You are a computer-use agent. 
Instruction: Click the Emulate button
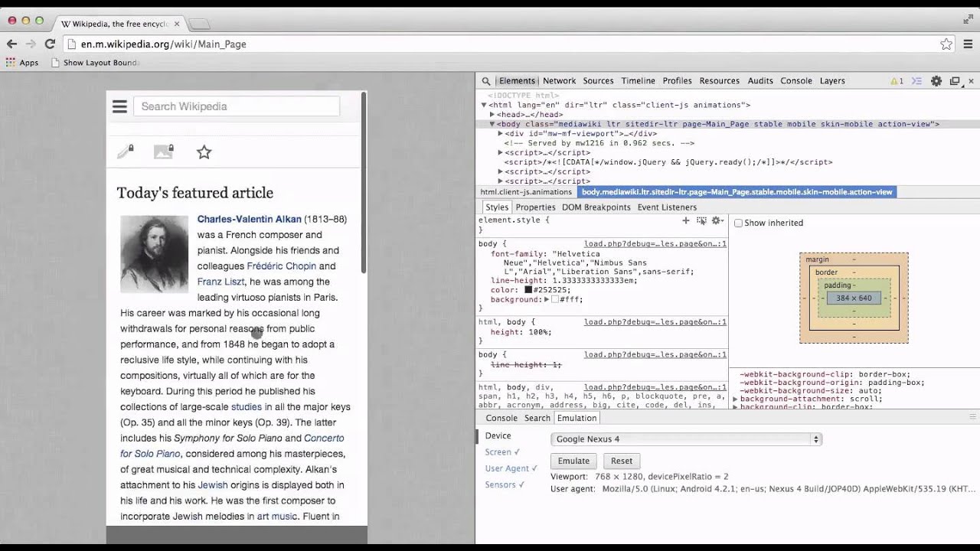(x=573, y=461)
